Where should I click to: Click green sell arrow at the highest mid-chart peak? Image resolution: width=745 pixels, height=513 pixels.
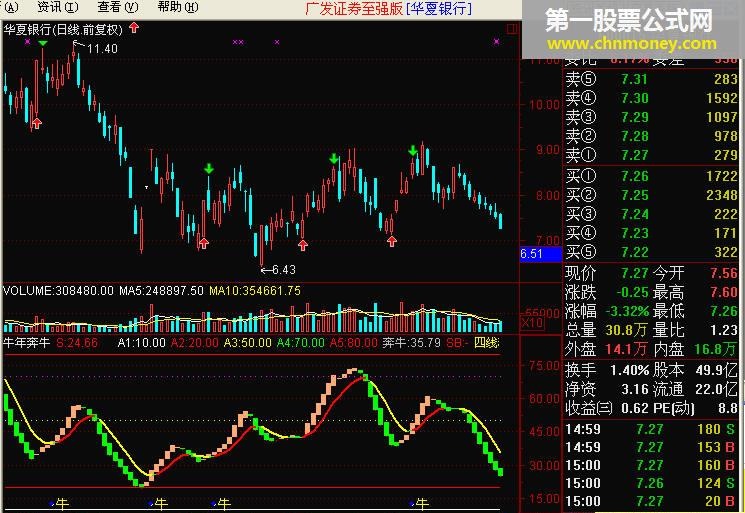(x=334, y=159)
